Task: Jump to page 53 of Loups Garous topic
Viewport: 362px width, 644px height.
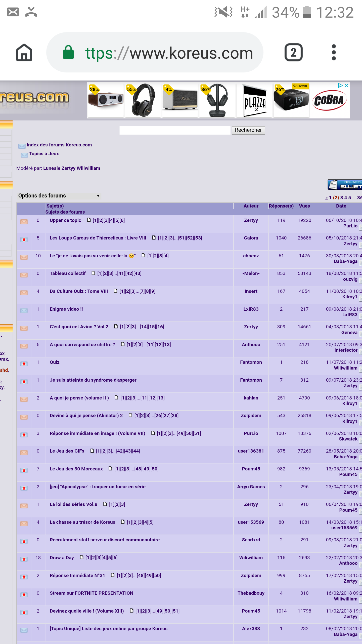Action: (198, 238)
